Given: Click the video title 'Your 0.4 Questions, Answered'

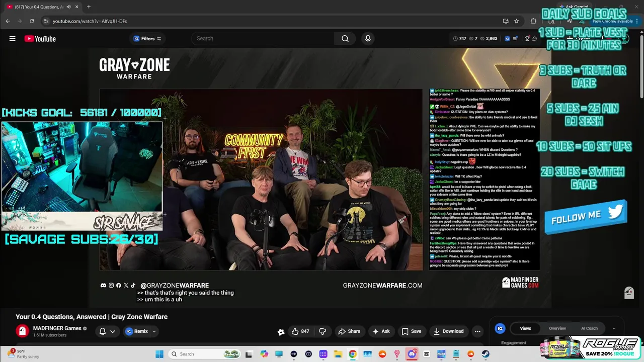Looking at the screenshot, I should click(92, 317).
